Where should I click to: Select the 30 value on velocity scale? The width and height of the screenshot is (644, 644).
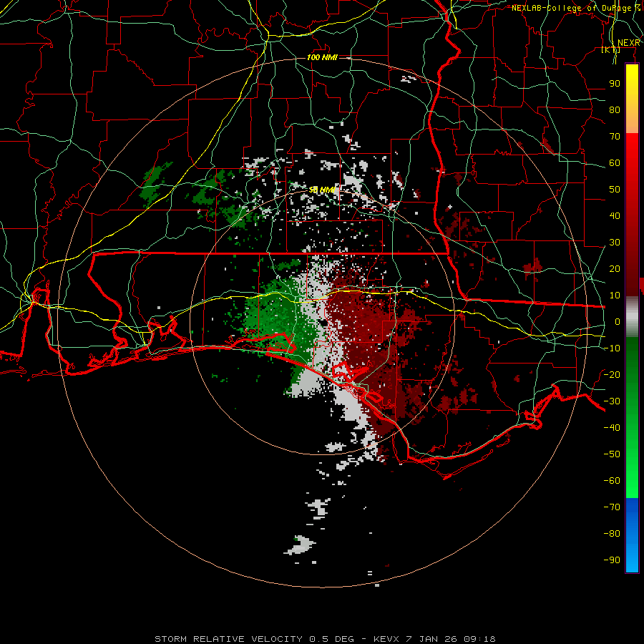click(x=615, y=243)
